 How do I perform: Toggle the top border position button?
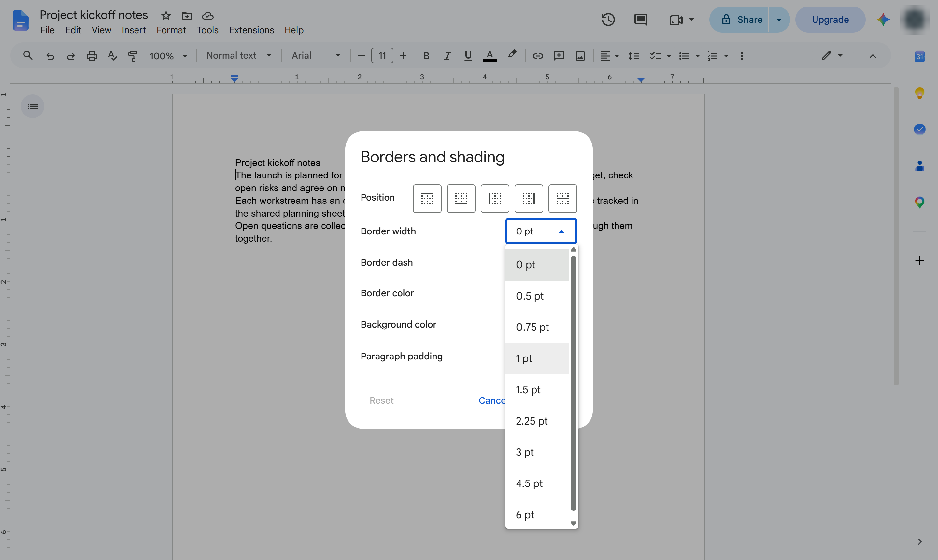[427, 199]
